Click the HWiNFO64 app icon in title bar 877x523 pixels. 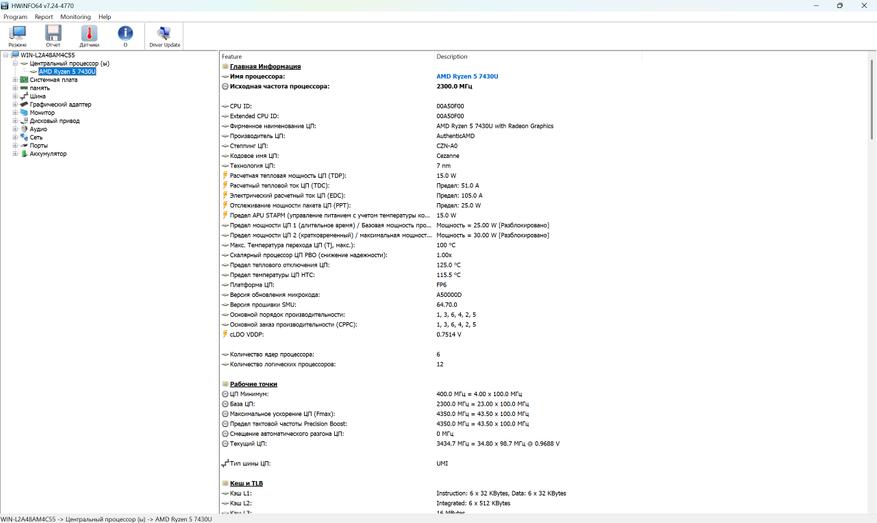point(5,6)
